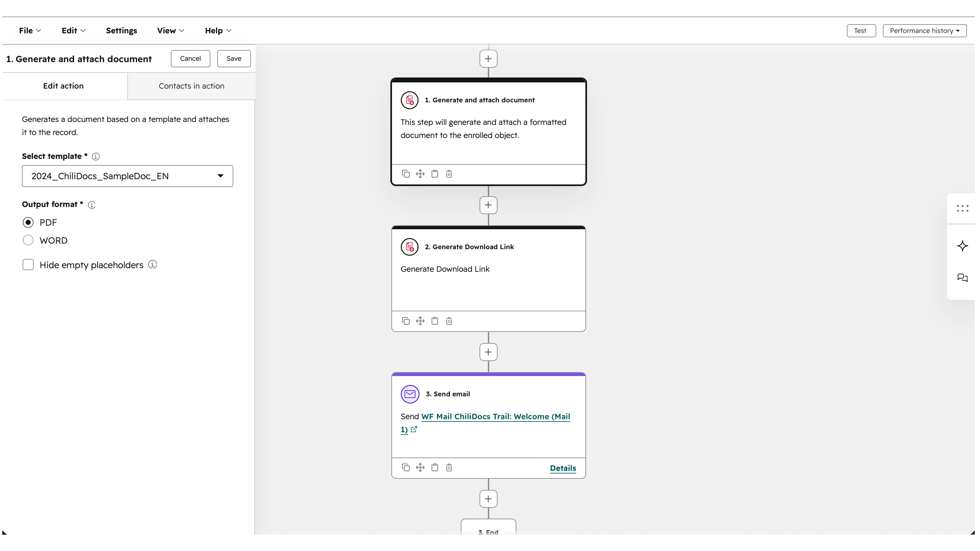
Task: Open external link icon next to Welcome mail
Action: coord(414,429)
